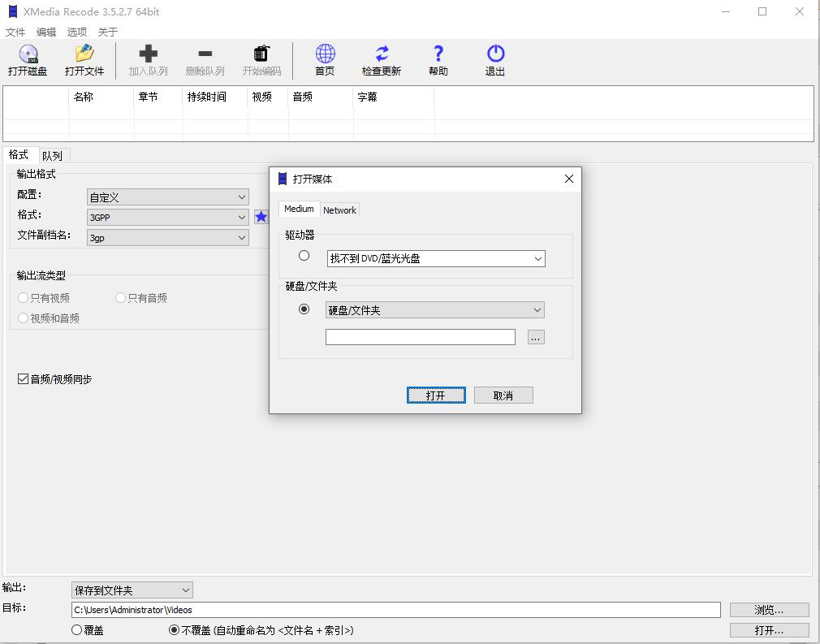820x644 pixels.
Task: Click the ... browse button in dialog
Action: (x=536, y=338)
